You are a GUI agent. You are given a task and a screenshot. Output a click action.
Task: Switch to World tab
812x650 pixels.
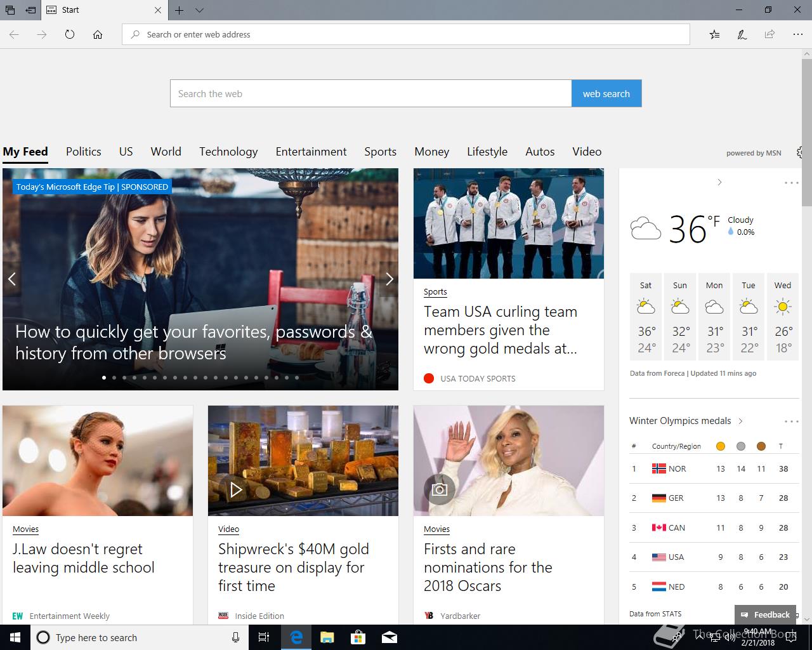point(166,152)
